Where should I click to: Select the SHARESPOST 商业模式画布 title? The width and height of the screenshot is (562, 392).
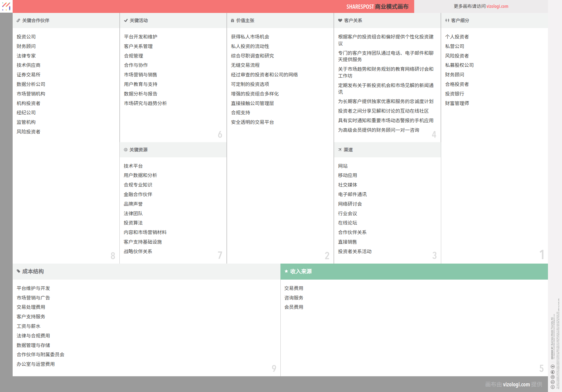click(x=377, y=6)
